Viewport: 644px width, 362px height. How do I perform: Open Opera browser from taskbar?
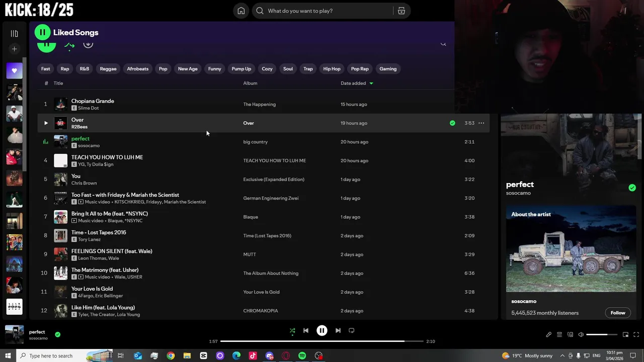click(x=286, y=355)
